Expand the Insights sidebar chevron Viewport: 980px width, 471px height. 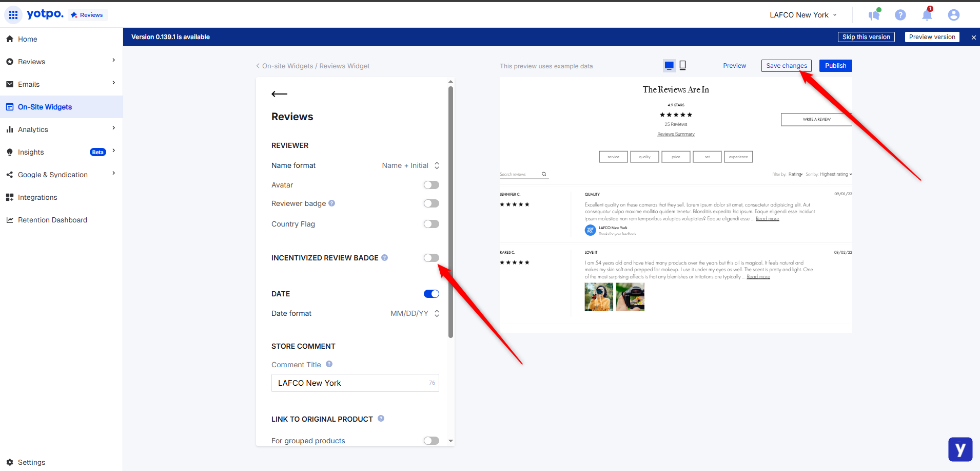point(113,150)
